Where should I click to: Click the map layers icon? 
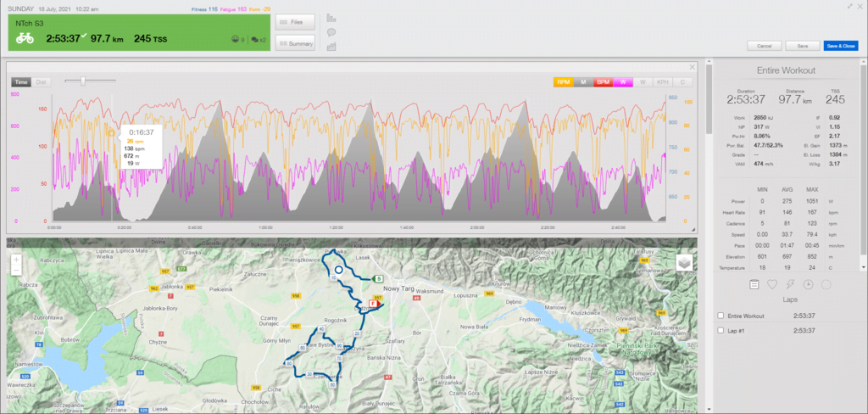pos(685,263)
